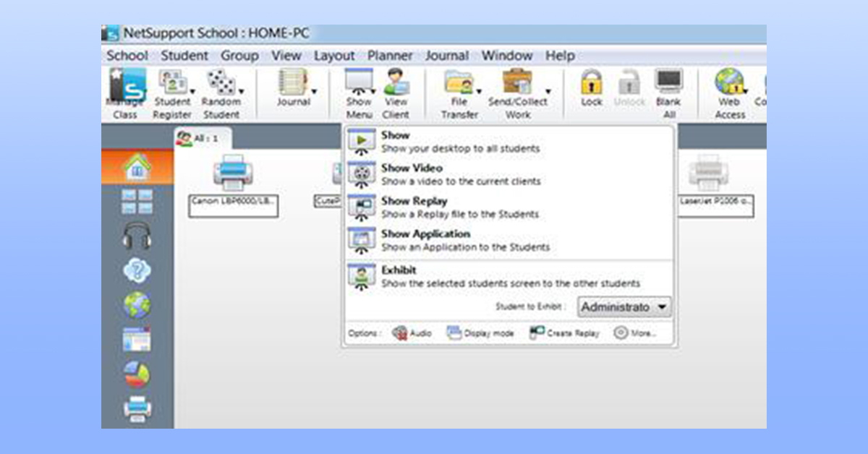This screenshot has width=868, height=454.
Task: Expand the Send/Collect Work dropdown arrow
Action: point(548,92)
